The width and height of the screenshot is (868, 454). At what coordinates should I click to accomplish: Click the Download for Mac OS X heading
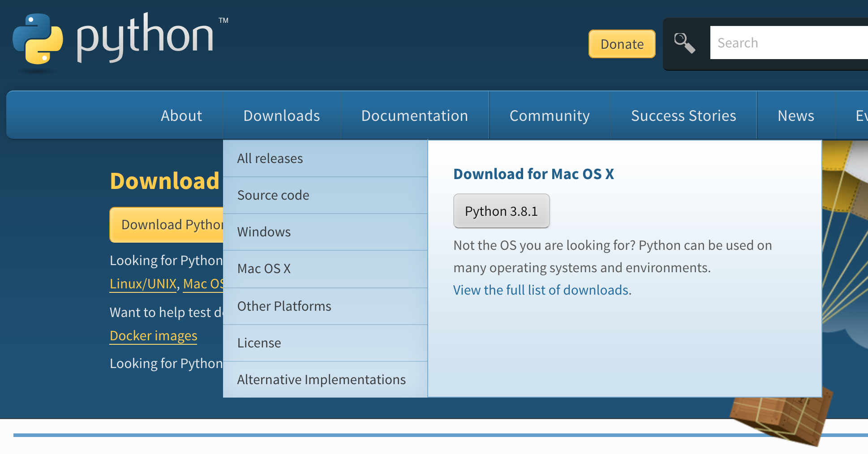[533, 174]
